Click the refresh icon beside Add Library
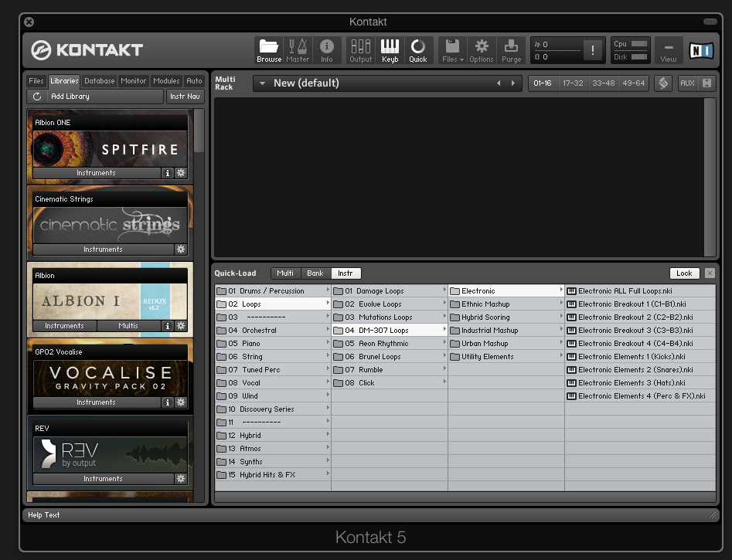 [37, 97]
